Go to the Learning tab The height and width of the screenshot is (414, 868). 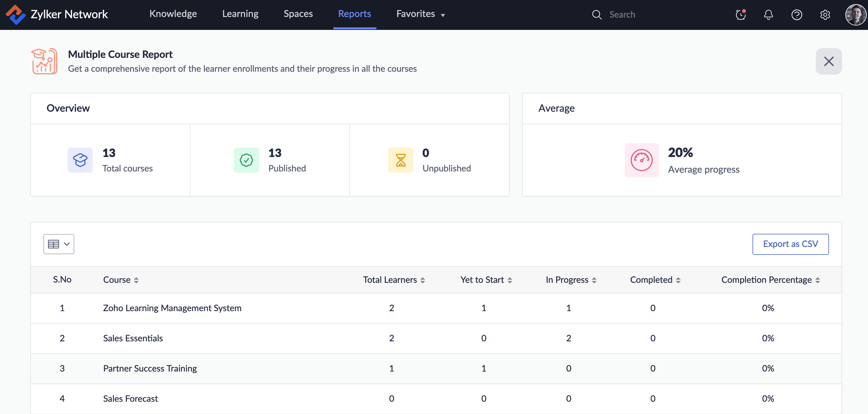tap(240, 14)
